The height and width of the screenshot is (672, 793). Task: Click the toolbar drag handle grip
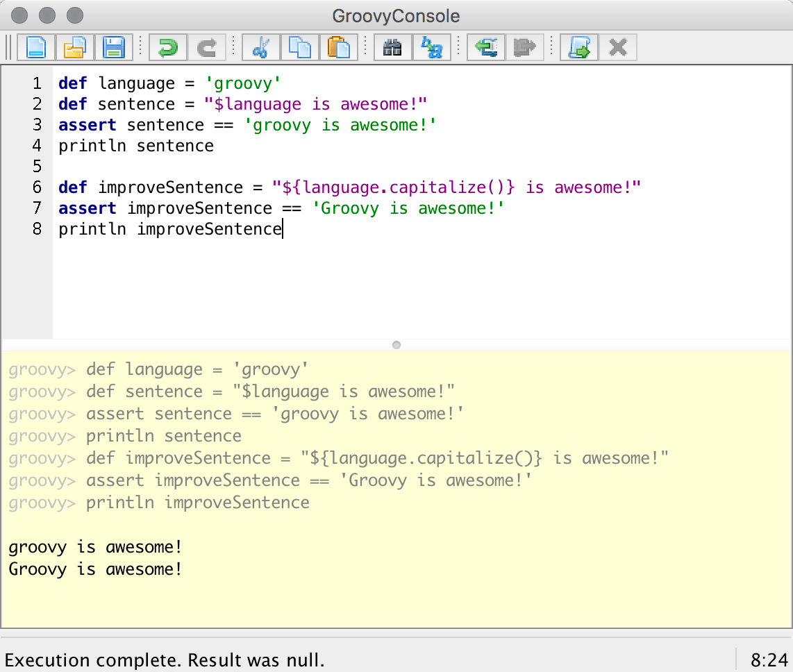point(8,47)
